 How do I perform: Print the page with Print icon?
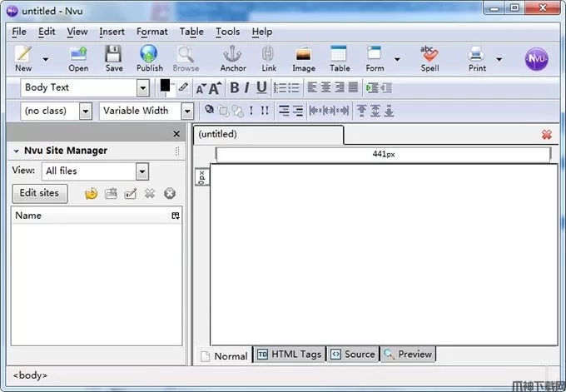(x=477, y=57)
